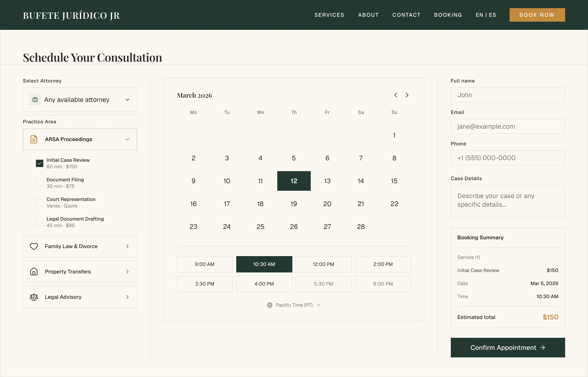The image size is (588, 377).
Task: Click the $150 estimated total amount
Action: pyautogui.click(x=550, y=317)
